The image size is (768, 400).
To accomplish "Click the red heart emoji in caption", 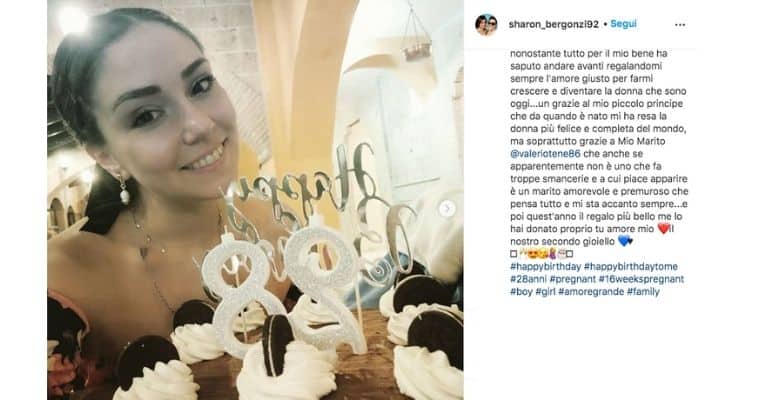I will [x=663, y=229].
